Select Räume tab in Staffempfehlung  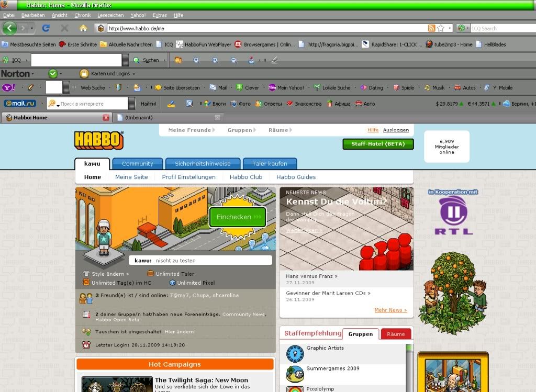[396, 334]
